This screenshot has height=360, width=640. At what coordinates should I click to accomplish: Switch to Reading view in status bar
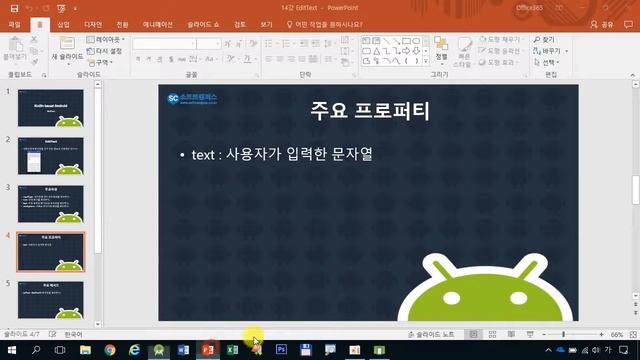coord(511,334)
